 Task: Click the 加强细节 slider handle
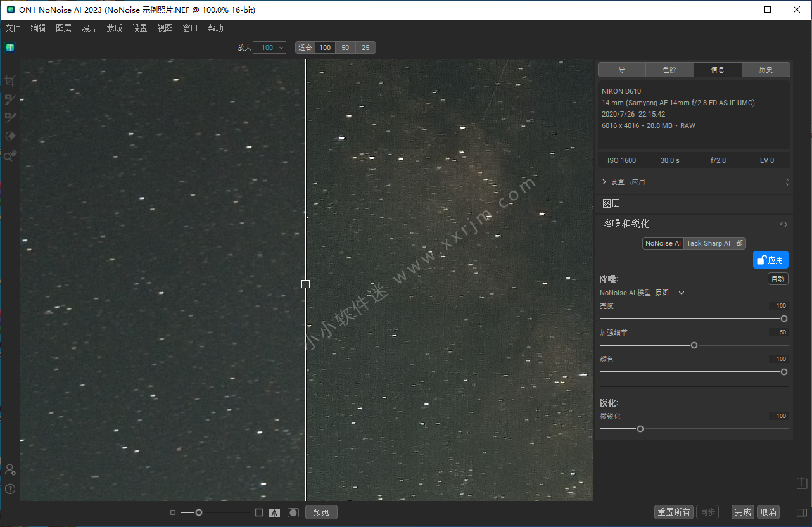pos(694,345)
